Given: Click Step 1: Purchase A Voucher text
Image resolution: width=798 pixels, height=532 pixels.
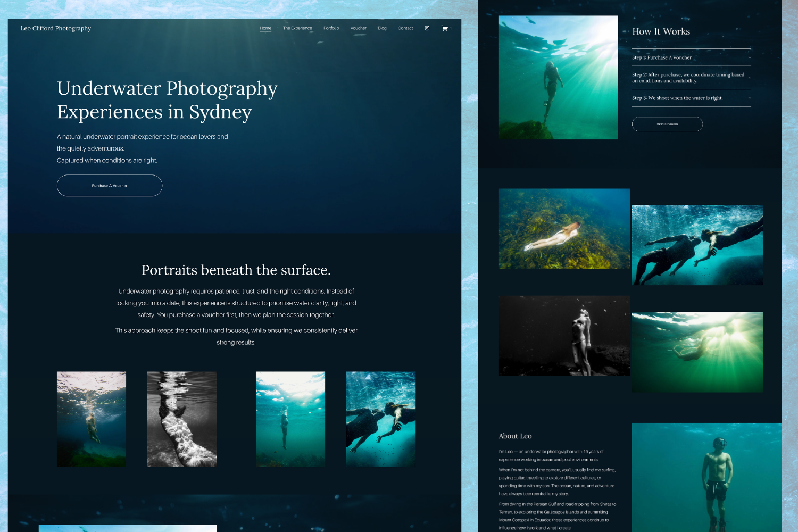Looking at the screenshot, I should pyautogui.click(x=662, y=57).
